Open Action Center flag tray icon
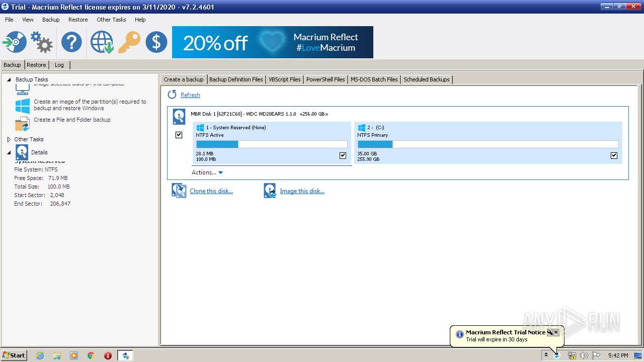Image resolution: width=644 pixels, height=362 pixels. 596,355
